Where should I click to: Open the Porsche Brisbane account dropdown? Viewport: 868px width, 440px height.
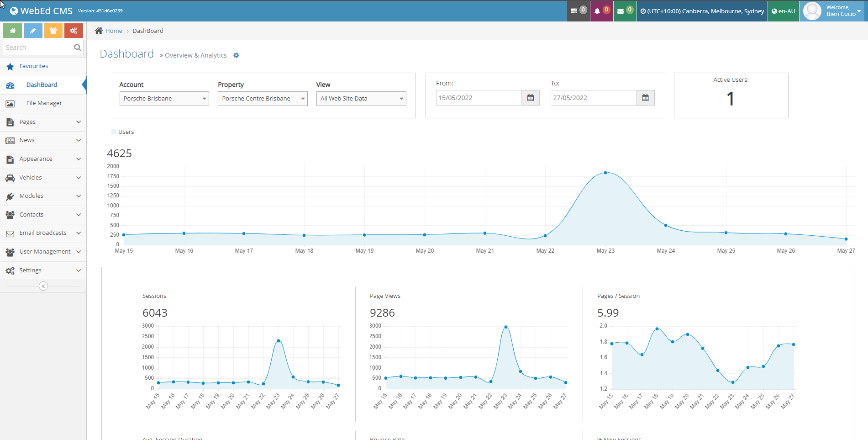click(x=163, y=98)
